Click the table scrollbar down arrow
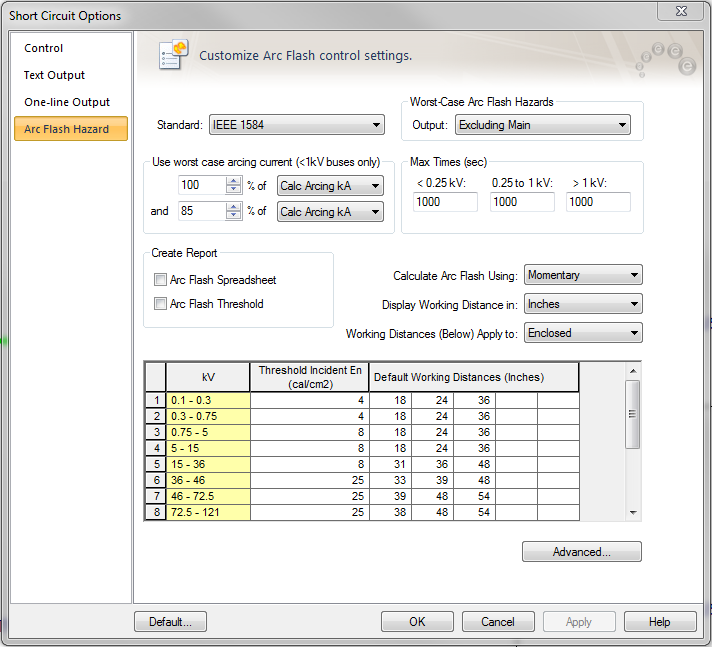Image resolution: width=712 pixels, height=647 pixels. click(633, 512)
